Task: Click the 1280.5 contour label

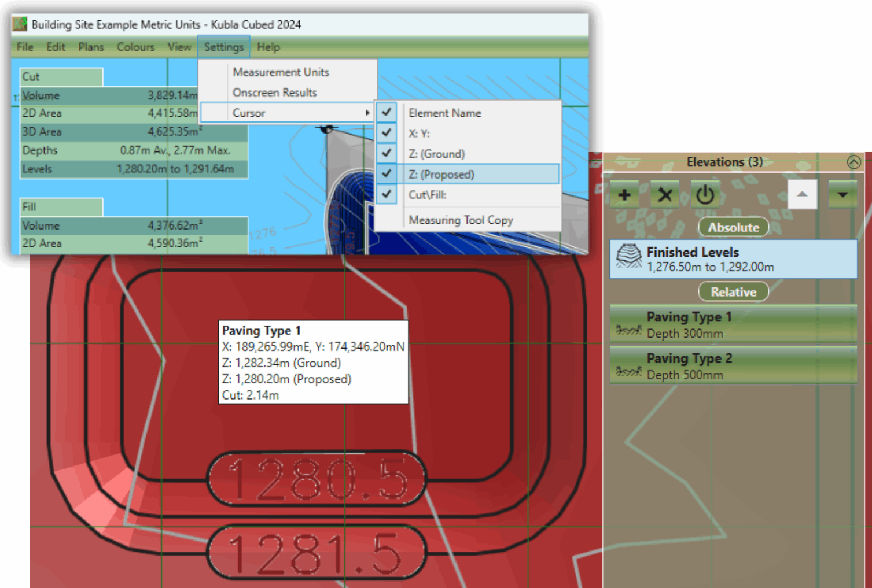Action: [317, 479]
